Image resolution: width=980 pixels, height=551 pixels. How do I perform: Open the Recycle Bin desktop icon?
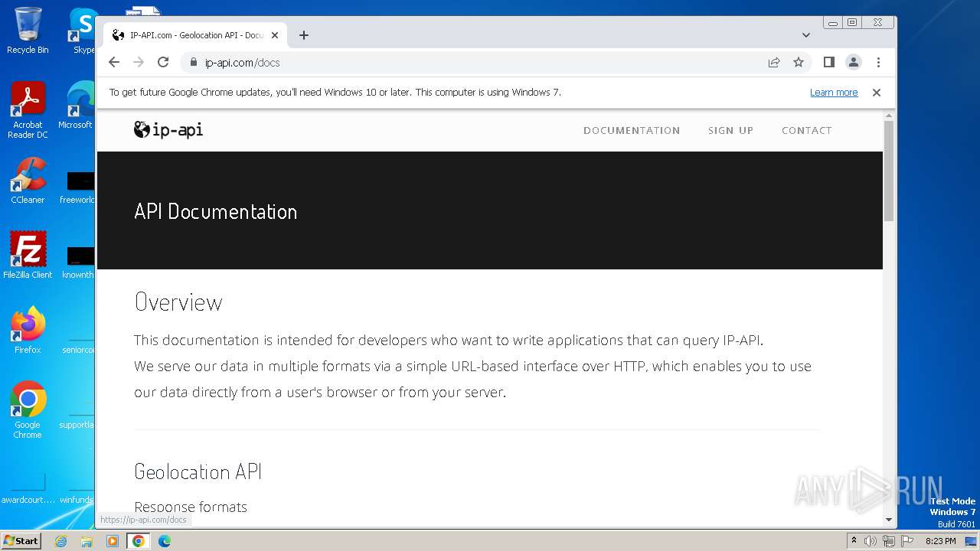coord(28,31)
